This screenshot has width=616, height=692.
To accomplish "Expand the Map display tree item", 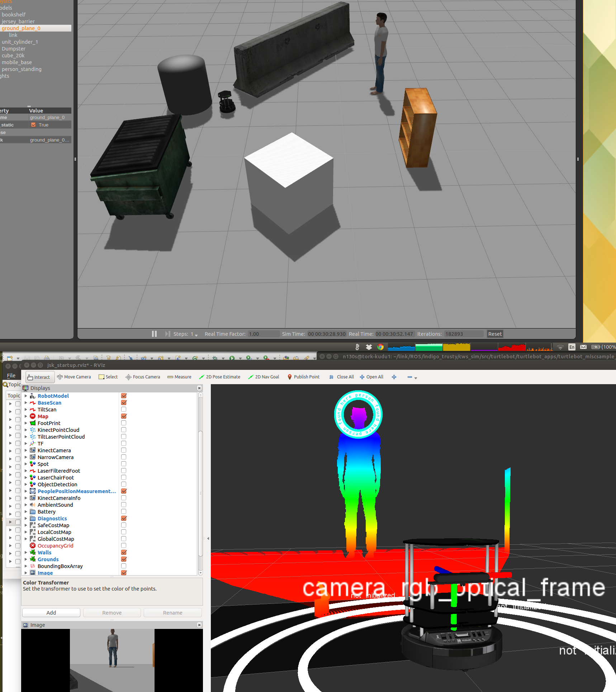I will pyautogui.click(x=26, y=416).
